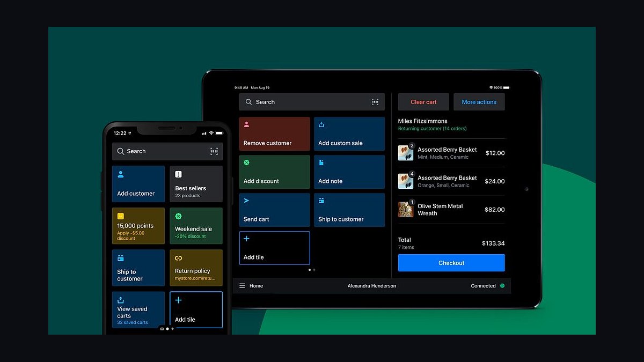Image resolution: width=644 pixels, height=362 pixels.
Task: Click the Best sellers exclamation icon
Action: tap(179, 174)
